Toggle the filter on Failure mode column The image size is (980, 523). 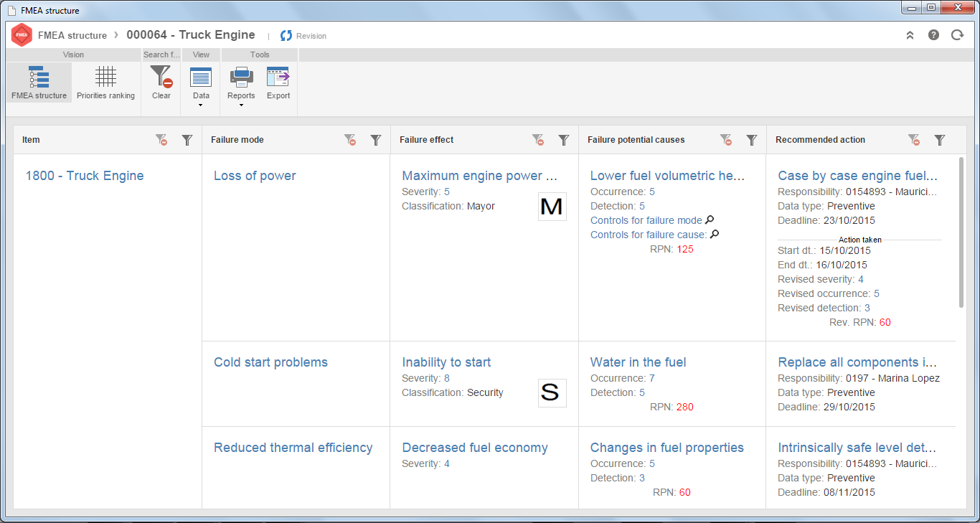pyautogui.click(x=375, y=140)
